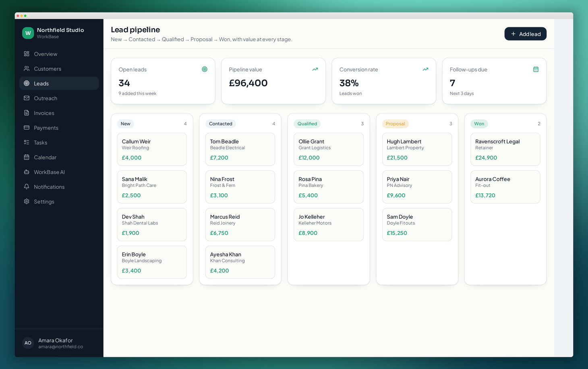Click the trend icon on Conversion rate card
Screen dimensions: 588x369
coord(425,69)
